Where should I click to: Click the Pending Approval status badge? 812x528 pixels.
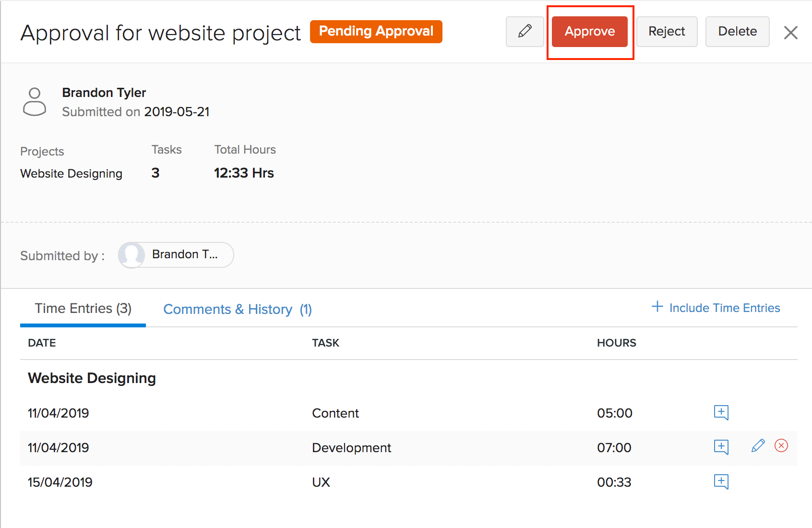tap(376, 32)
